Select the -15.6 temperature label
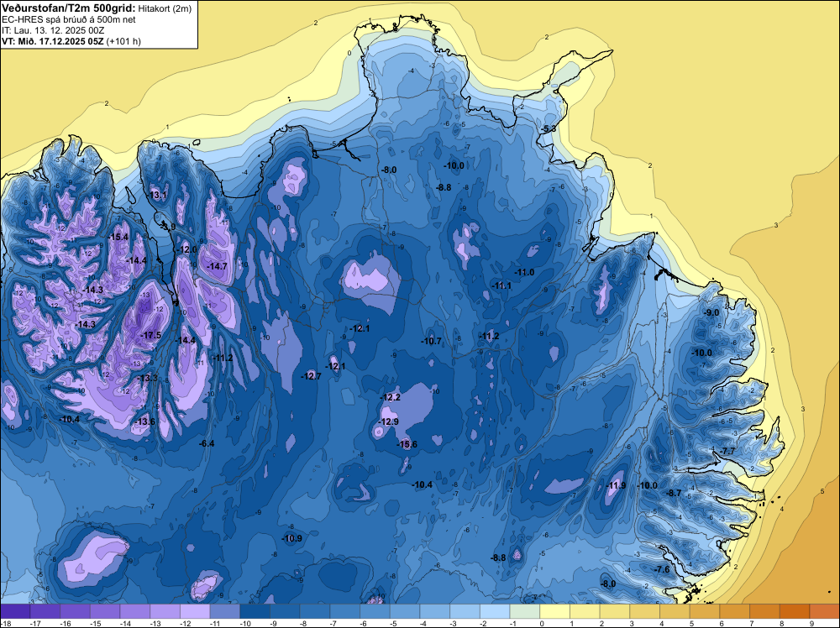 pos(407,444)
